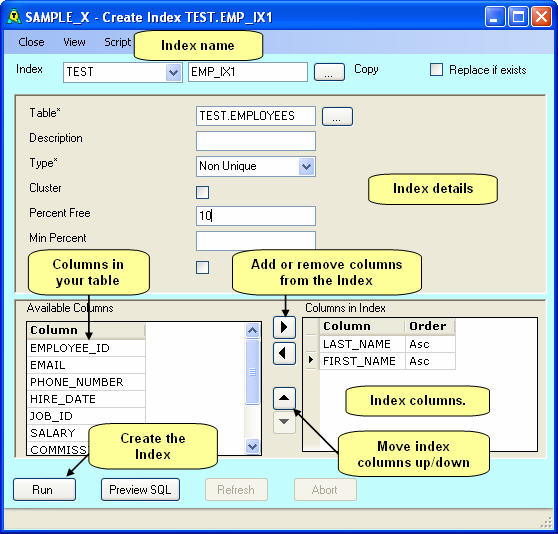The height and width of the screenshot is (534, 558).
Task: Remove column from index with left arrow
Action: pyautogui.click(x=284, y=354)
